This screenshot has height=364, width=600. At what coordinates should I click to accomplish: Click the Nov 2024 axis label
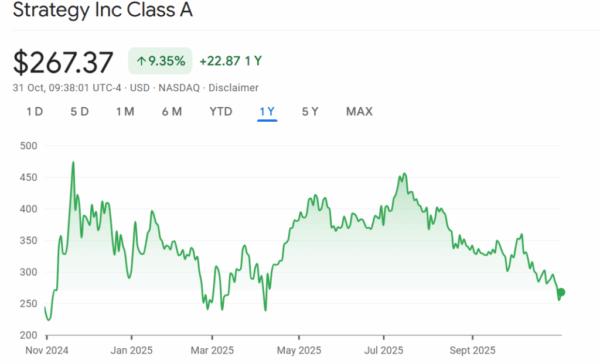(x=47, y=350)
